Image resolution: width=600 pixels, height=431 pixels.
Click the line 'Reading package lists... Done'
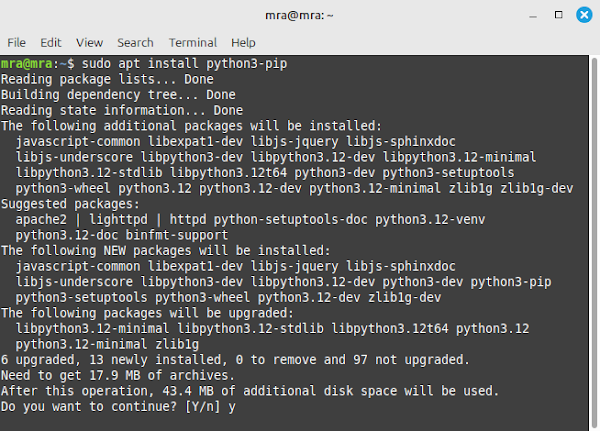point(107,79)
